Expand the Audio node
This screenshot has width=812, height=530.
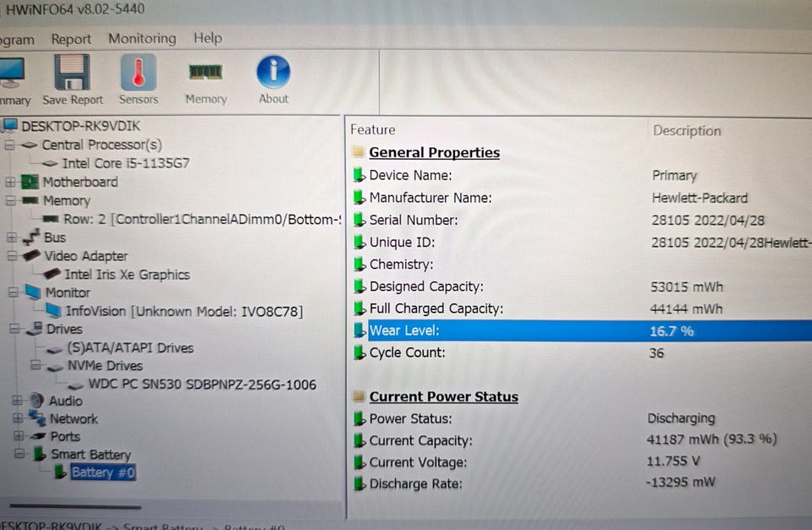click(x=17, y=401)
